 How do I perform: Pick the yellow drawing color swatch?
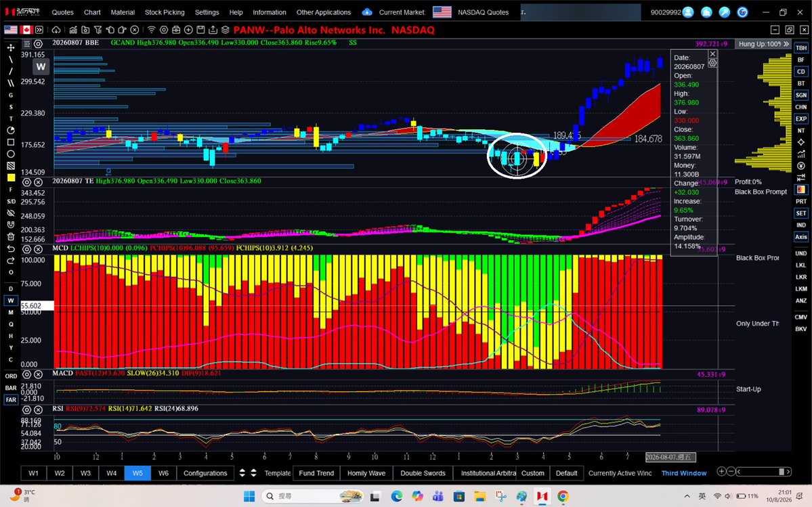point(10,178)
